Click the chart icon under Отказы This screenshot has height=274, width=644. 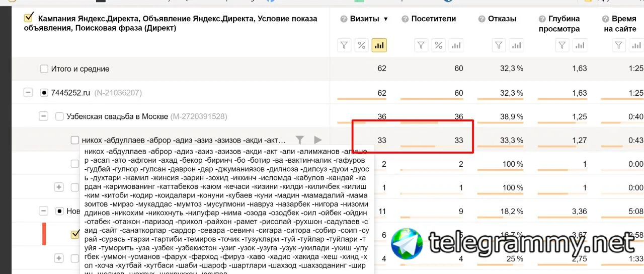click(516, 45)
